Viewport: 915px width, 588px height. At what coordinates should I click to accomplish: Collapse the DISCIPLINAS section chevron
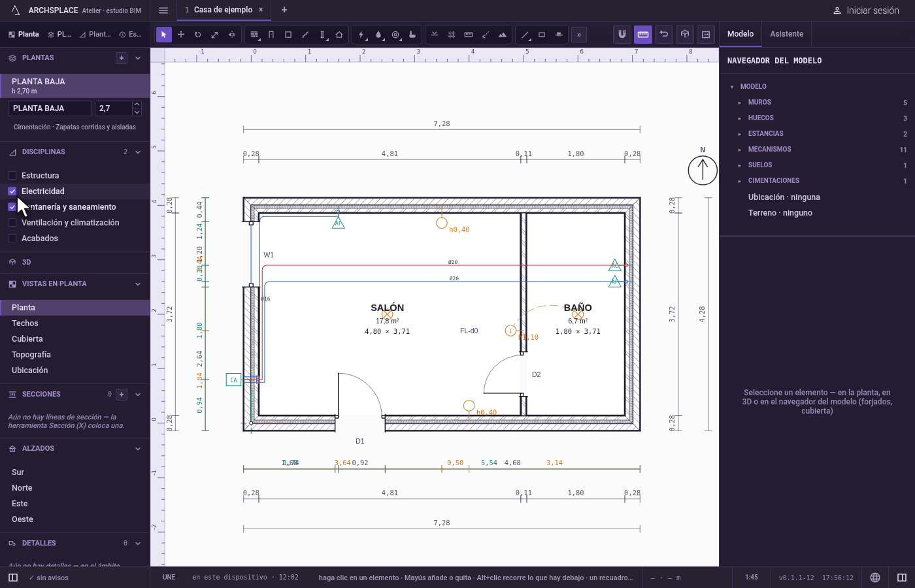138,152
